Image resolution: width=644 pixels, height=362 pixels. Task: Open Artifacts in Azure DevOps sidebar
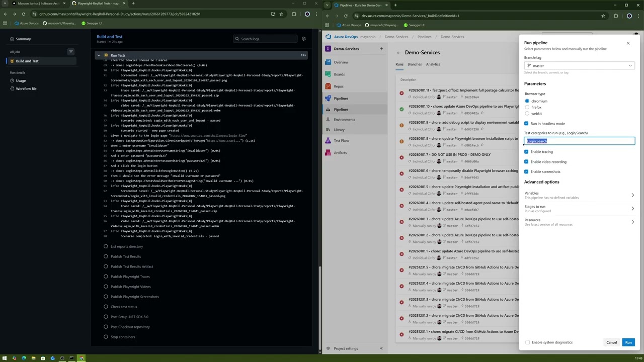pyautogui.click(x=340, y=152)
